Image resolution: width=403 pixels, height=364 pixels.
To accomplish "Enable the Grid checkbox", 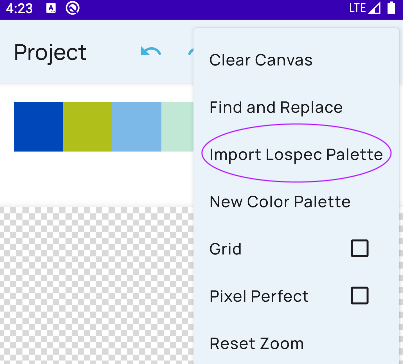I will [x=360, y=248].
